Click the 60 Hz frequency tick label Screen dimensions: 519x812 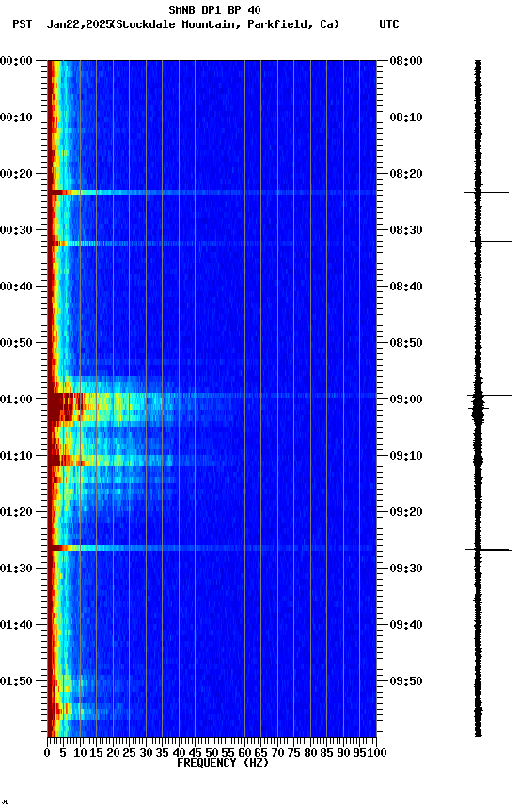(244, 754)
